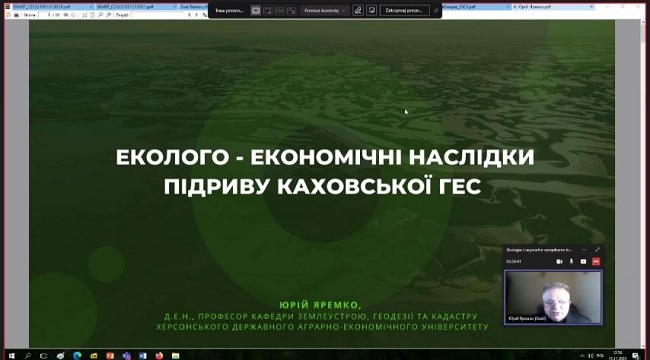650x360 pixels.
Task: Show hidden system tray icons chevron
Action: coord(582,355)
